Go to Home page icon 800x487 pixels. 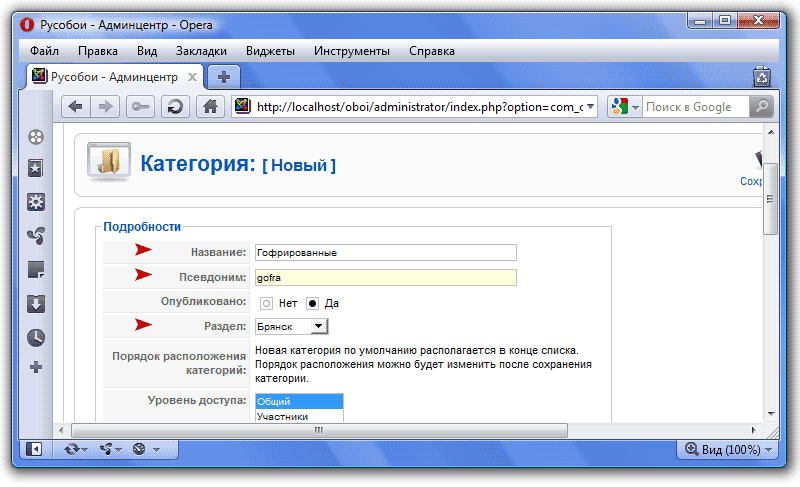click(x=209, y=107)
